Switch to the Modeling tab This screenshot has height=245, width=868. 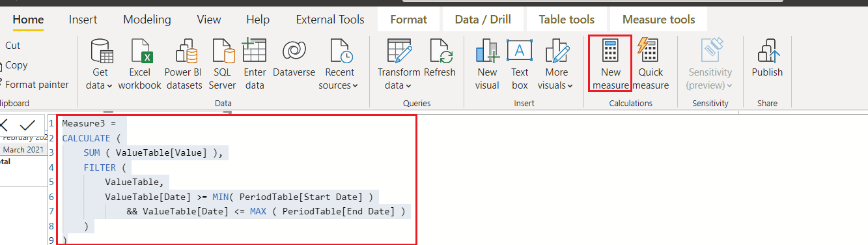147,20
